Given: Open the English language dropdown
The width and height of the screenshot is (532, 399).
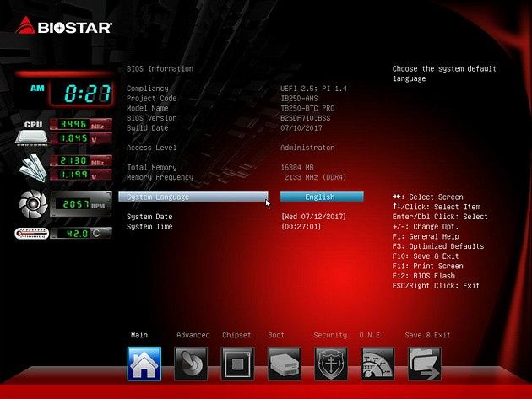Looking at the screenshot, I should 322,197.
